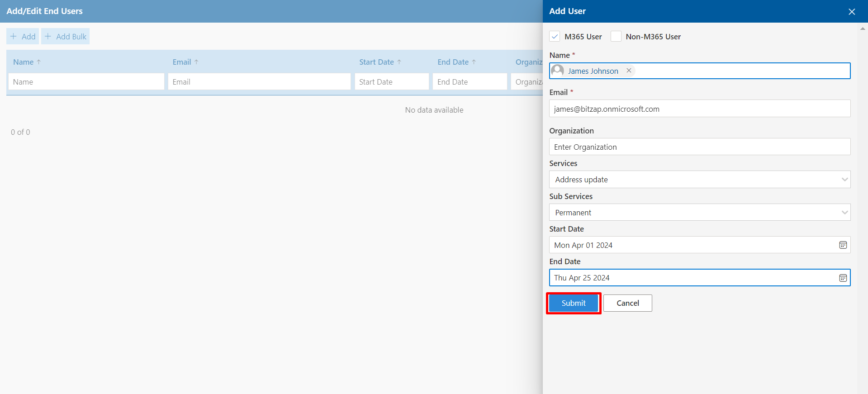Click the Email filter box in table
The height and width of the screenshot is (394, 868).
click(x=259, y=82)
